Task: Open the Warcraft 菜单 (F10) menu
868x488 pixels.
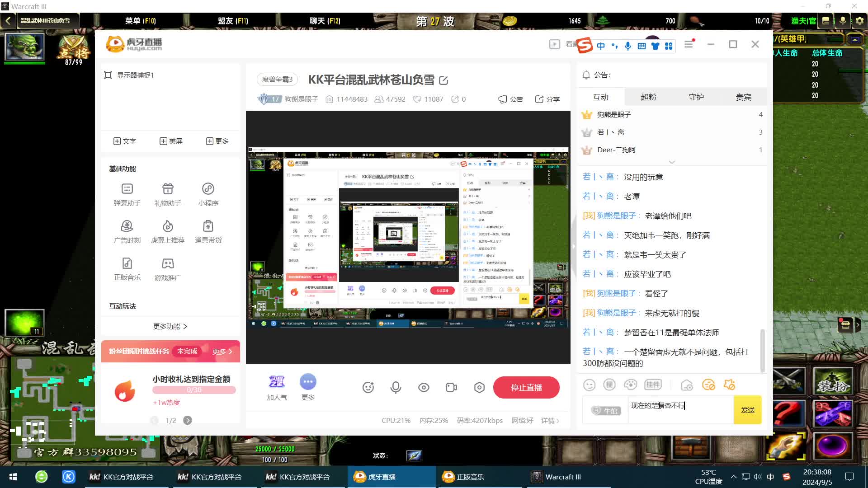Action: (x=140, y=21)
